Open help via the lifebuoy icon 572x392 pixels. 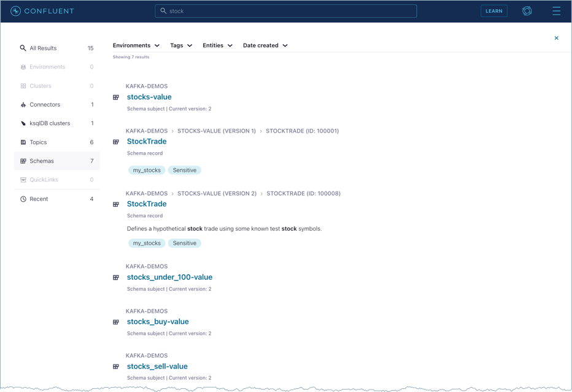click(x=527, y=11)
